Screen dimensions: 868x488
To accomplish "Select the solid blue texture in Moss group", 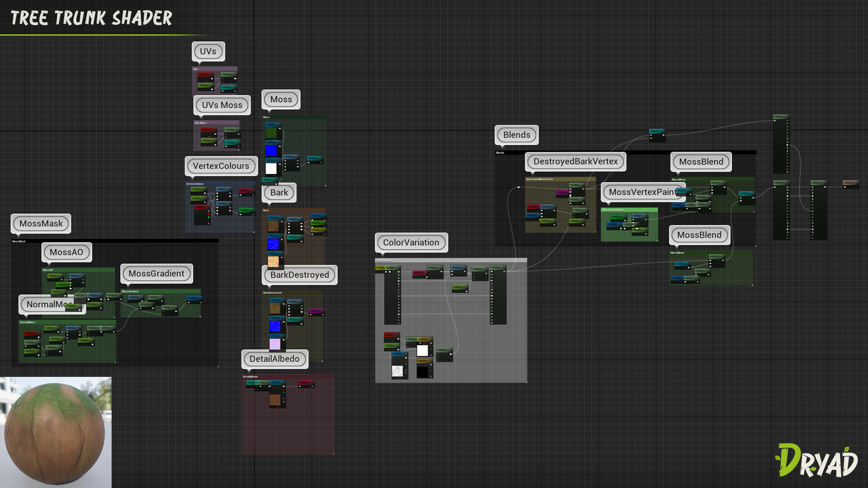I will coord(271,150).
